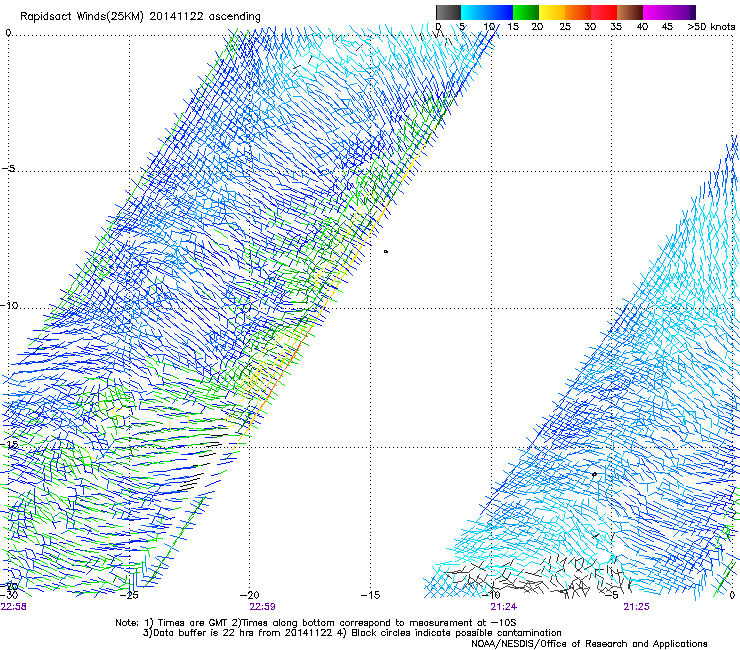The width and height of the screenshot is (740, 650).
Task: Select the orange 25-30 knots legend swatch
Action: click(x=578, y=12)
